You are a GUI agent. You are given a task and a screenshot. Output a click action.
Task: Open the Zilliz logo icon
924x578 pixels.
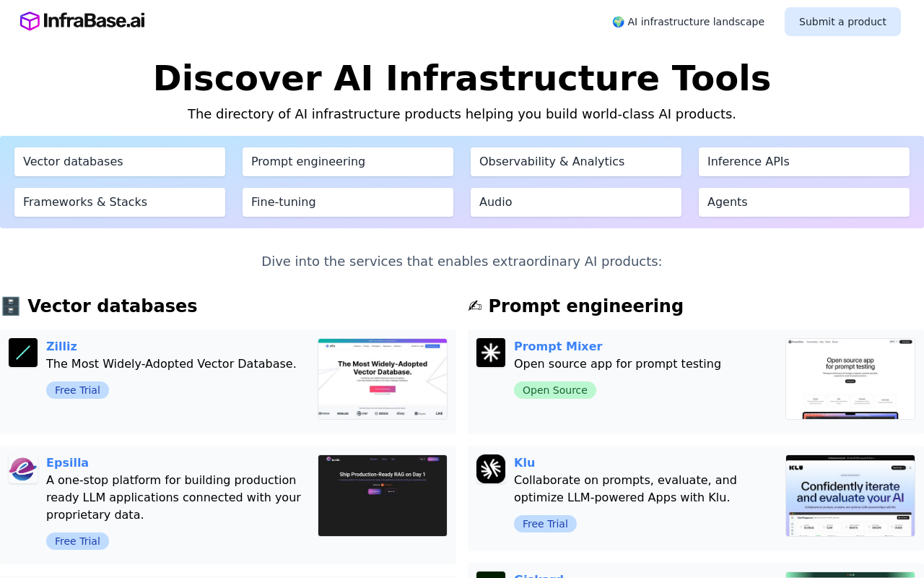(23, 353)
